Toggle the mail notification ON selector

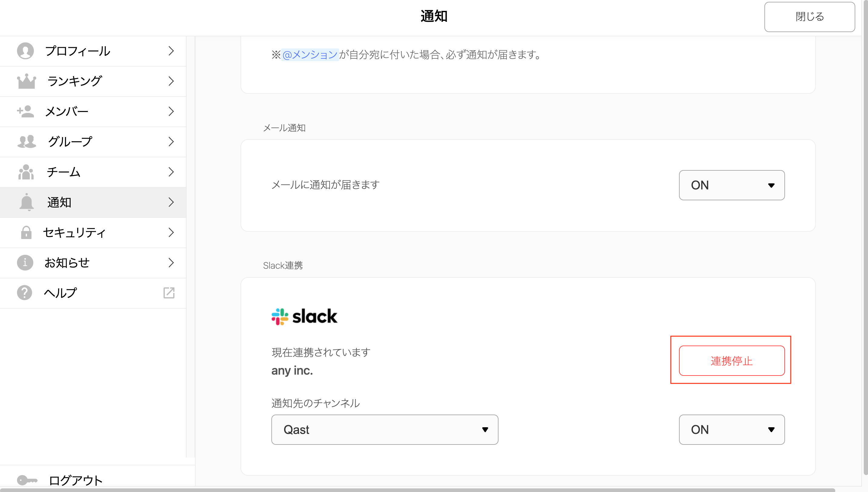pos(732,185)
